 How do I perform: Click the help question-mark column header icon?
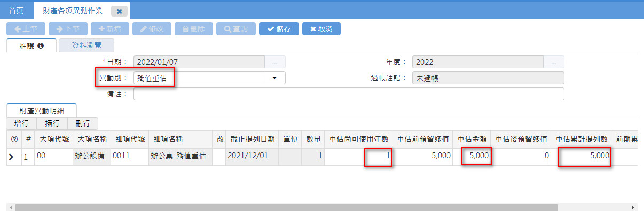(14, 139)
